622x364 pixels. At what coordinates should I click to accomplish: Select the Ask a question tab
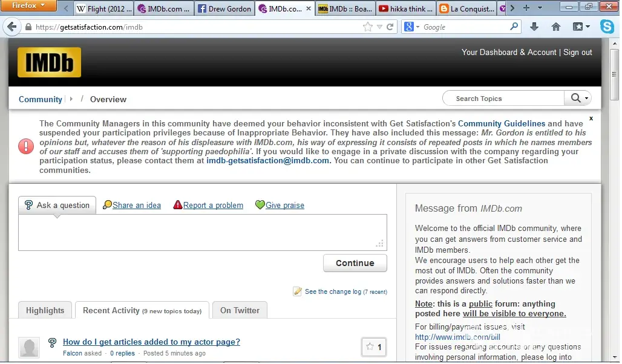tap(57, 205)
